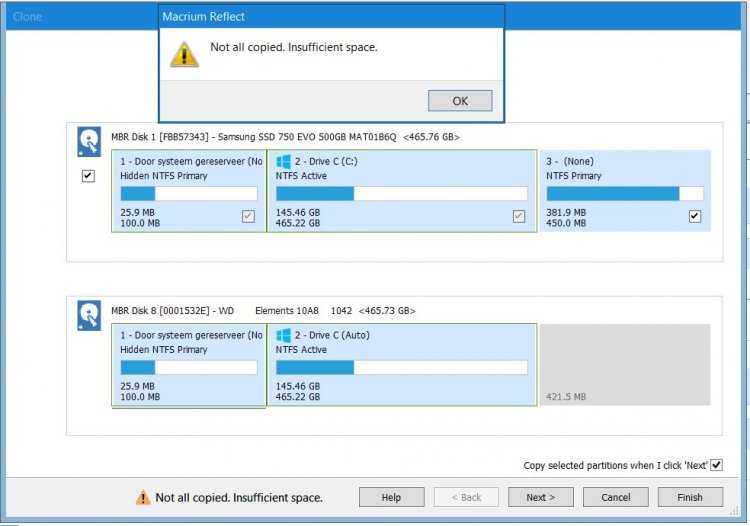The width and height of the screenshot is (750, 526).
Task: Click the warning icon in bottom status bar
Action: [x=143, y=497]
